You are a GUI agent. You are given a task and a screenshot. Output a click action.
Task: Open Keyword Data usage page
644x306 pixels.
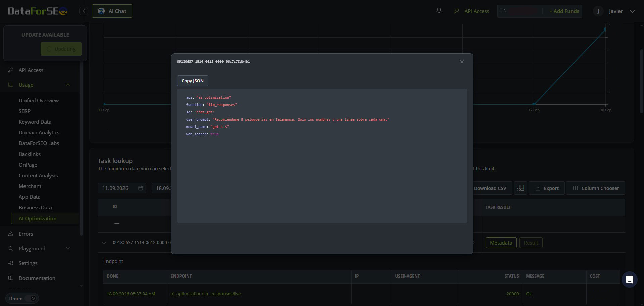(35, 122)
